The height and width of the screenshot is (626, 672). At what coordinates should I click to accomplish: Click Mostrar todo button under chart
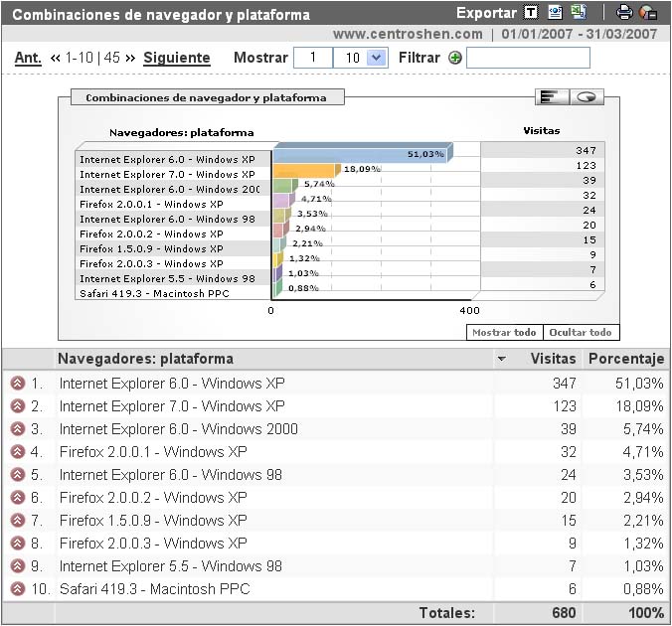[x=504, y=333]
